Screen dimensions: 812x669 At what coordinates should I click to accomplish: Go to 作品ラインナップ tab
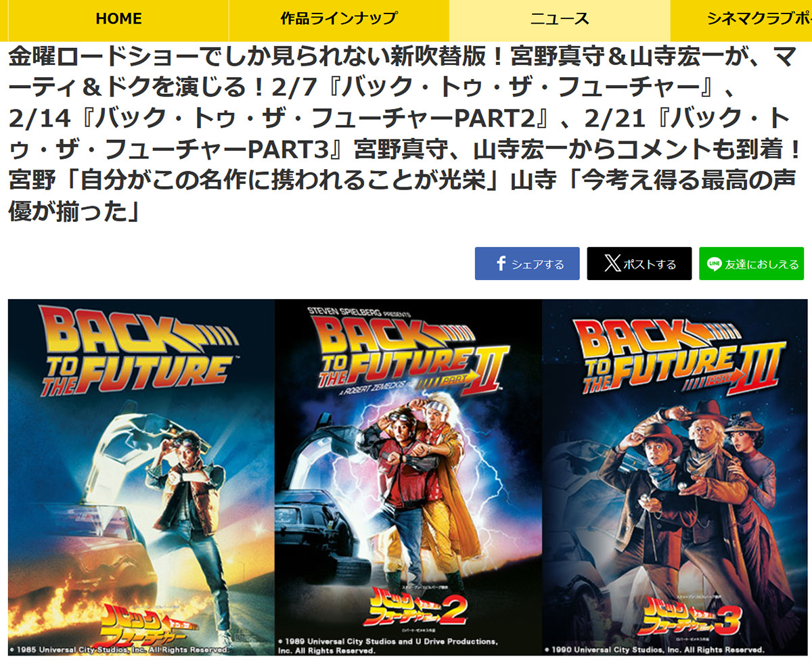339,20
